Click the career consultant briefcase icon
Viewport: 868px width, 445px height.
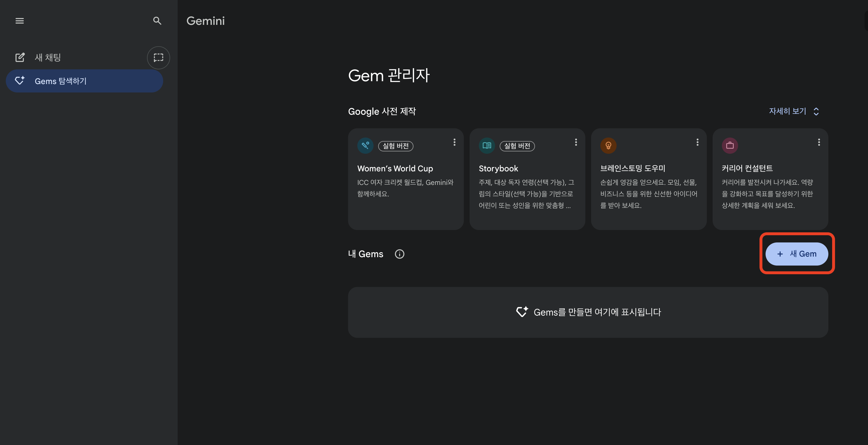[x=730, y=145]
